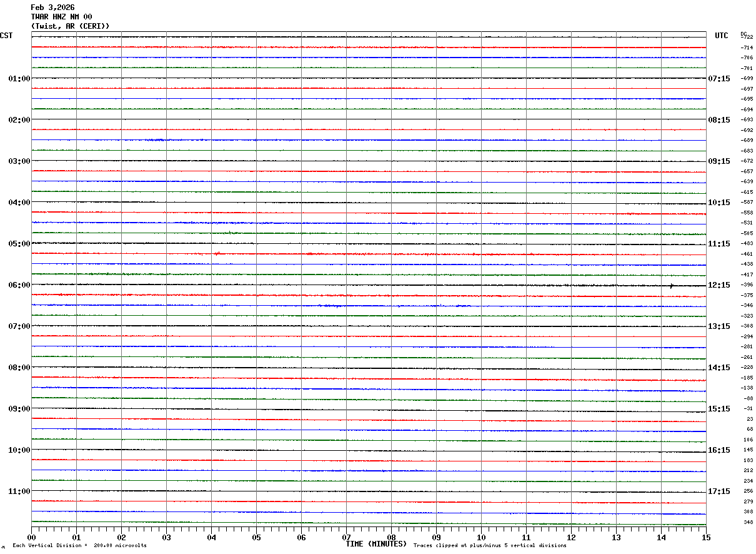756x554 pixels.
Task: Click the '07' minute axis tick label
Action: [x=346, y=537]
